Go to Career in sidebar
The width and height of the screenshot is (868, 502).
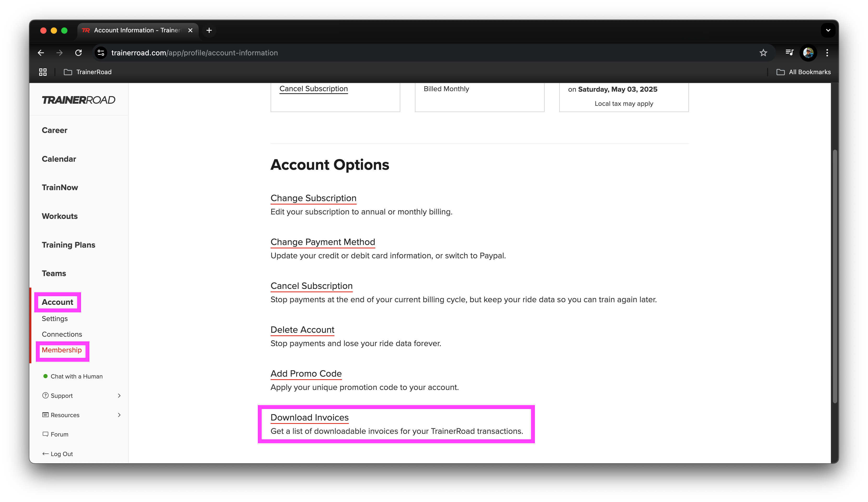coord(54,130)
